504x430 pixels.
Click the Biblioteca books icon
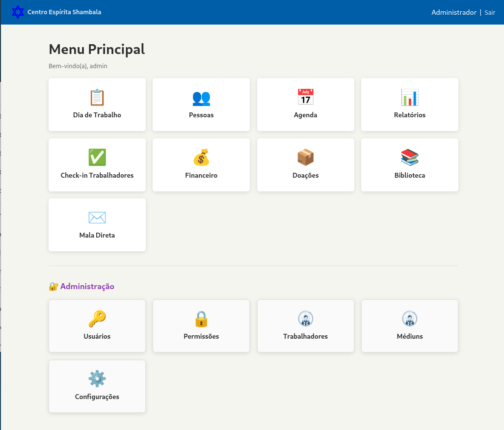point(409,158)
